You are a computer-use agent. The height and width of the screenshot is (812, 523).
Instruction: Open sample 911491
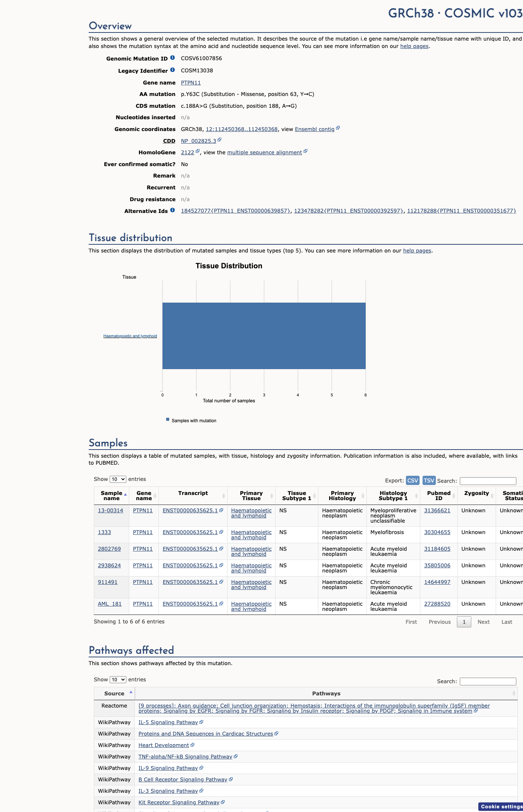(x=107, y=582)
